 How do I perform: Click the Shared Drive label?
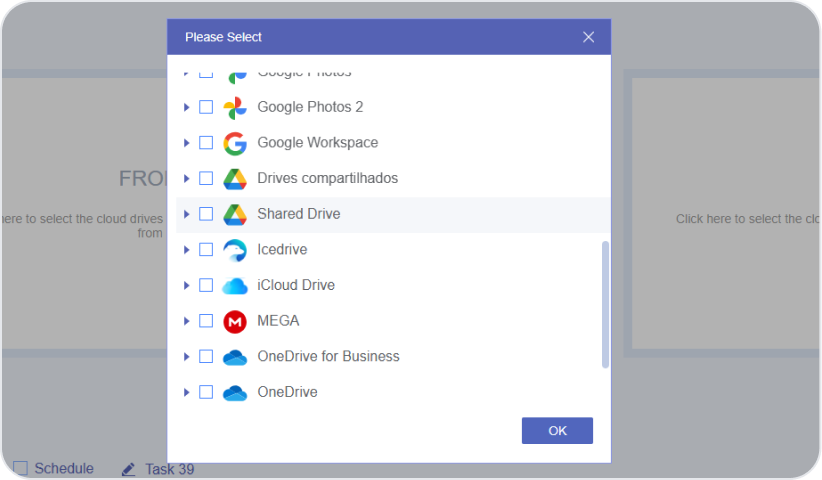[299, 214]
